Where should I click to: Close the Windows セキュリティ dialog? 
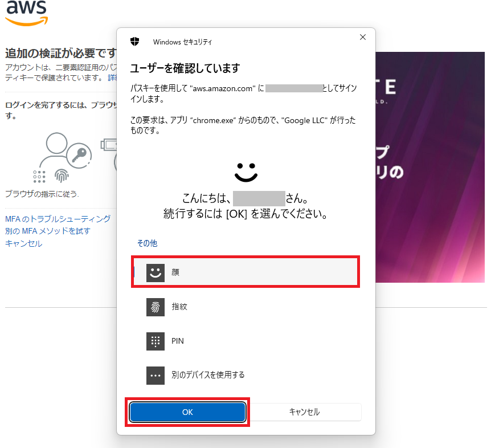click(363, 37)
